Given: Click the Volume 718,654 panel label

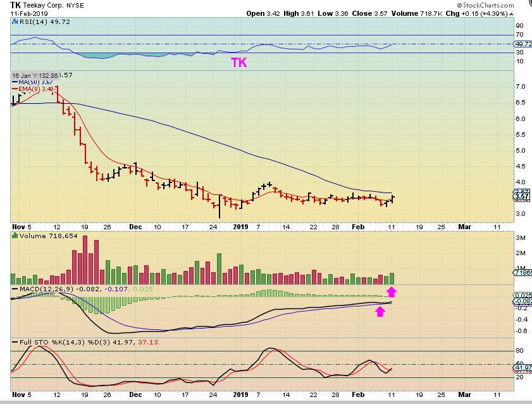Looking at the screenshot, I should pyautogui.click(x=48, y=236).
